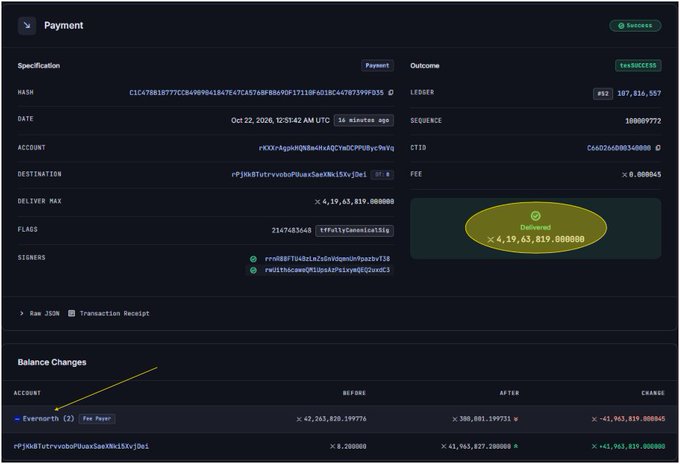
Task: Click the #52 ledger index badge
Action: (x=603, y=93)
